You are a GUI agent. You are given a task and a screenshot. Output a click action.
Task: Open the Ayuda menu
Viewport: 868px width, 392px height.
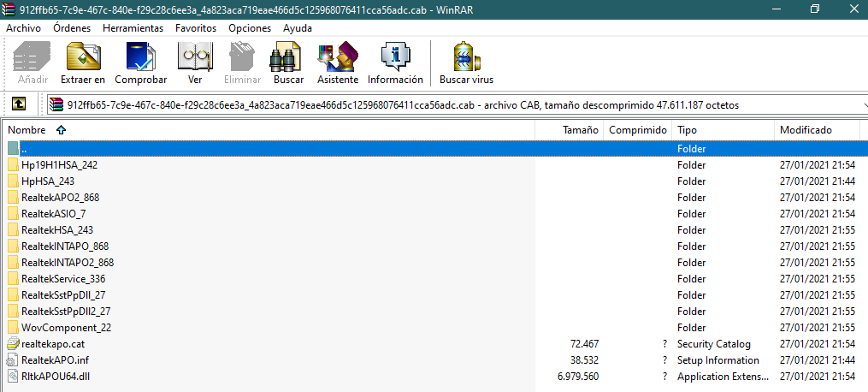click(x=298, y=28)
